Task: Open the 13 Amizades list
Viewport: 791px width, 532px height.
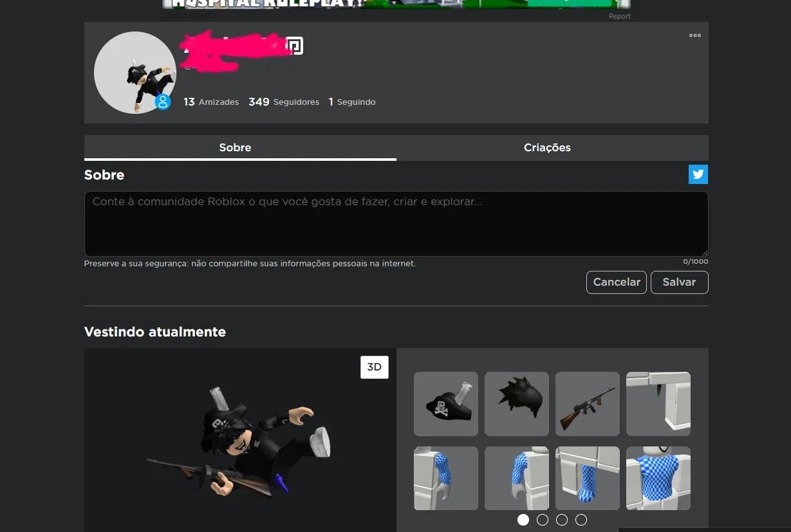Action: (211, 102)
